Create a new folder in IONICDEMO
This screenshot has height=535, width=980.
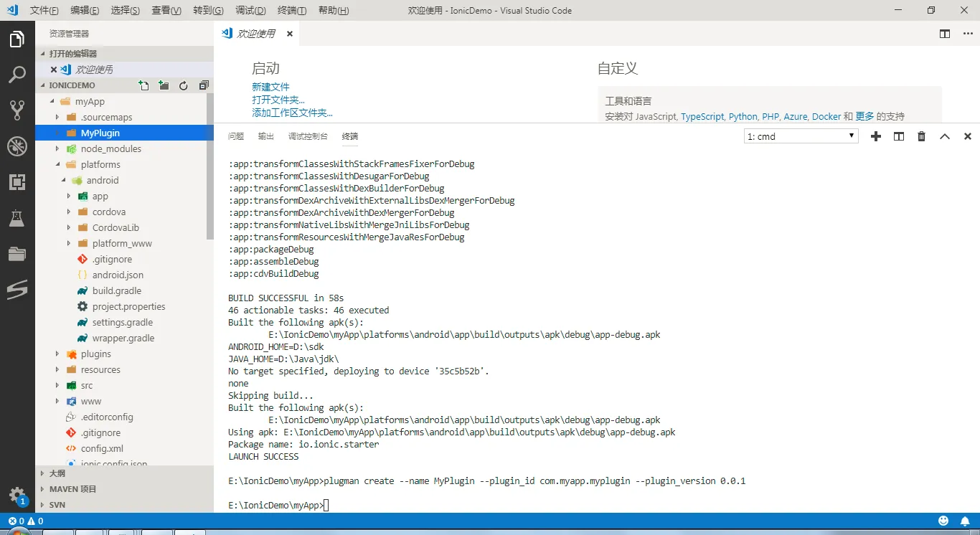(x=164, y=85)
